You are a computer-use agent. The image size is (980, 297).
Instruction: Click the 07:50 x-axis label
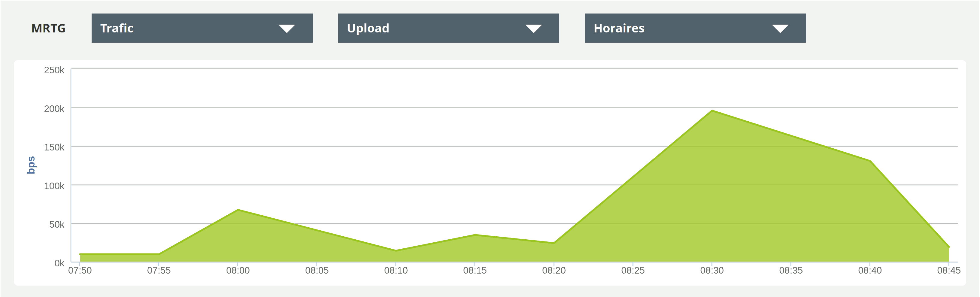80,270
